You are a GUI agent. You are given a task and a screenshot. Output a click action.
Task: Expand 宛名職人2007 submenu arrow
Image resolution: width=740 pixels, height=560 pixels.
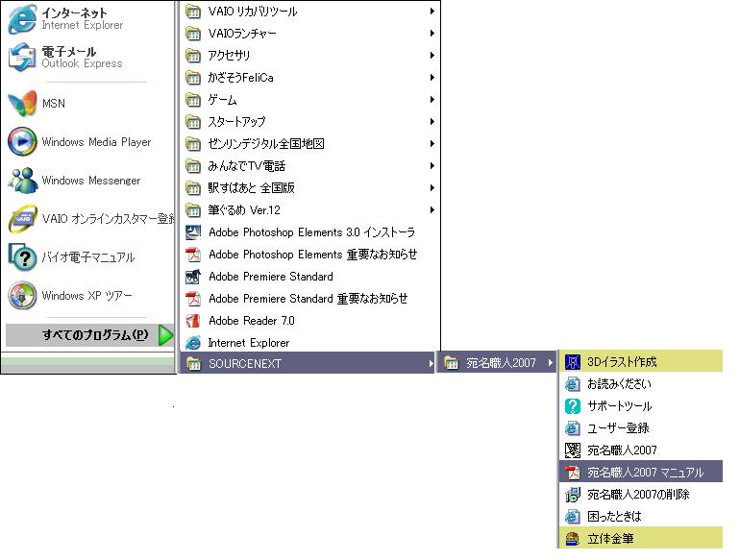coord(550,362)
